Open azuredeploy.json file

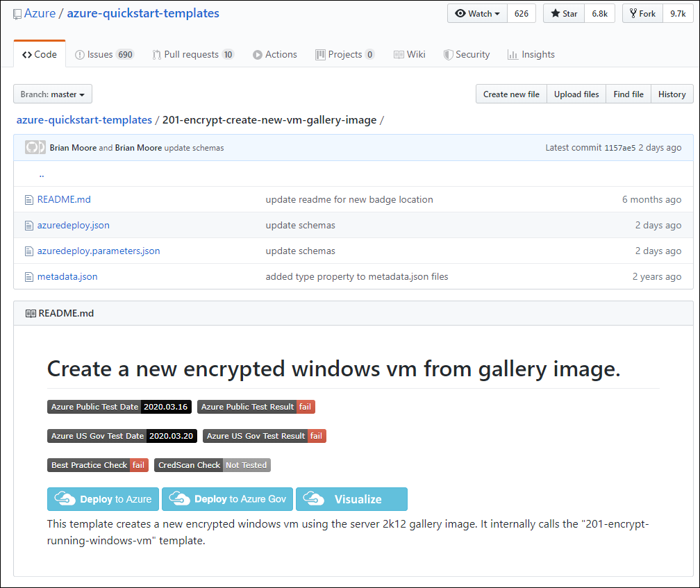73,226
